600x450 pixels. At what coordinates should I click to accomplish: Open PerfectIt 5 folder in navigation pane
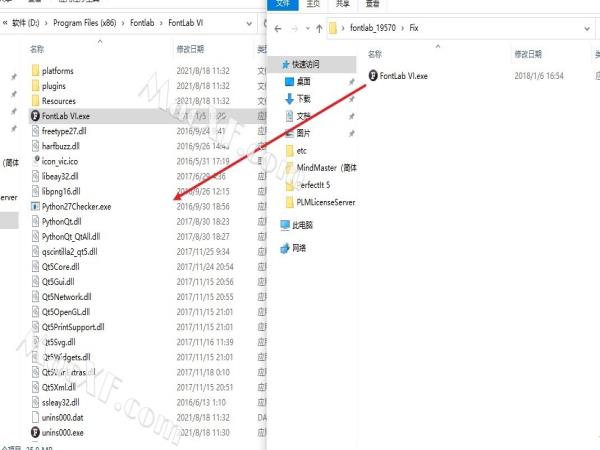[x=313, y=185]
